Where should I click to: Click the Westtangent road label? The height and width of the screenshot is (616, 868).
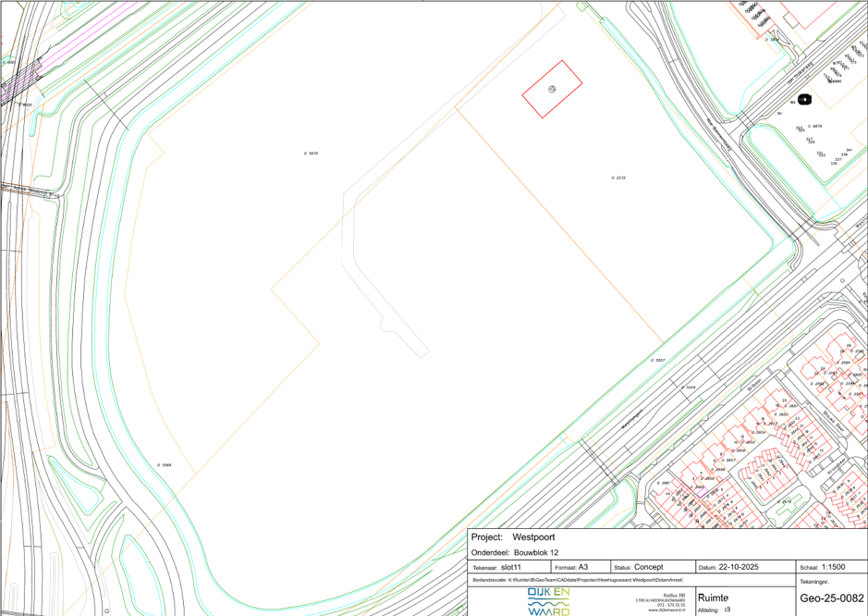[630, 421]
